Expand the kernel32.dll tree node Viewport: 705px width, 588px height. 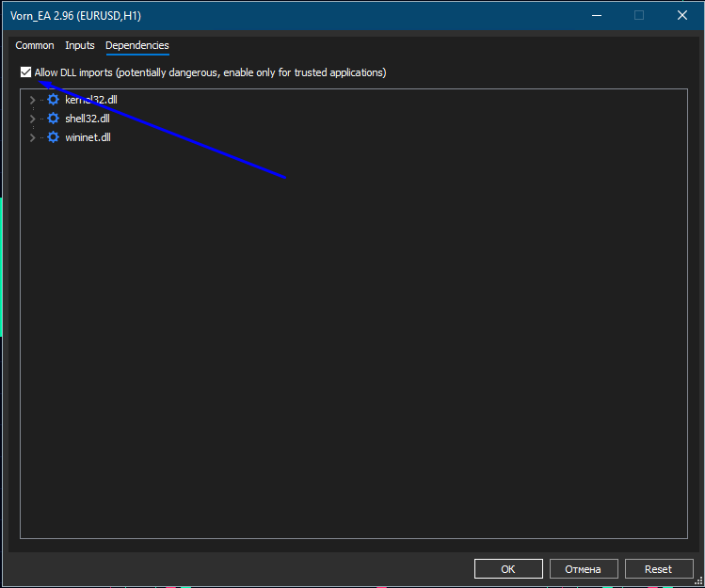tap(32, 100)
